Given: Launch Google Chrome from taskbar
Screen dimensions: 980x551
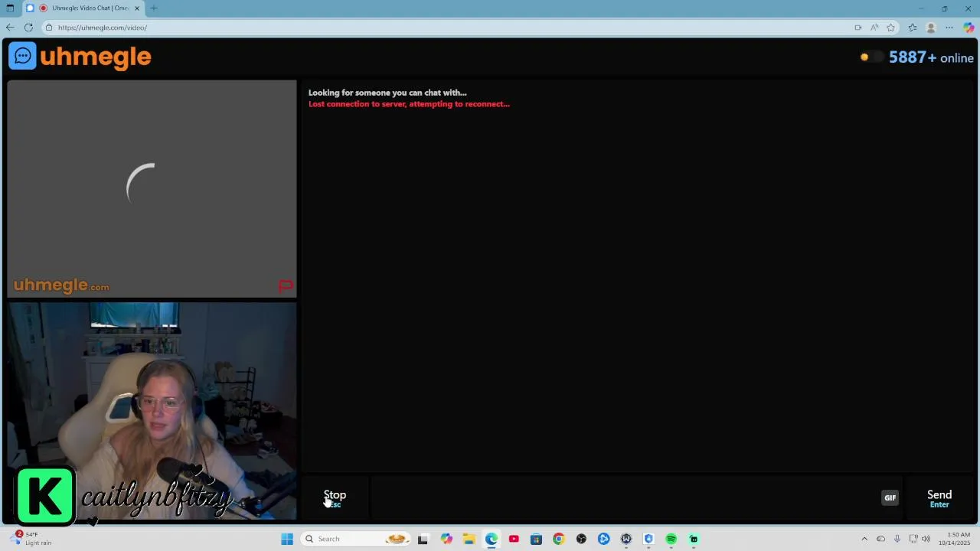Looking at the screenshot, I should [x=558, y=539].
